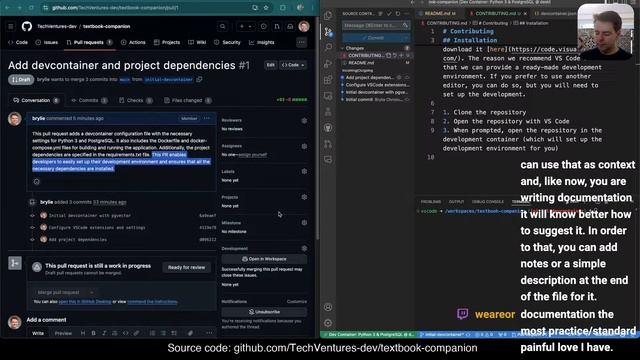Screen dimensions: 640x360
Task: Open the create new plus dropdown on GitHub
Action: tap(245, 27)
